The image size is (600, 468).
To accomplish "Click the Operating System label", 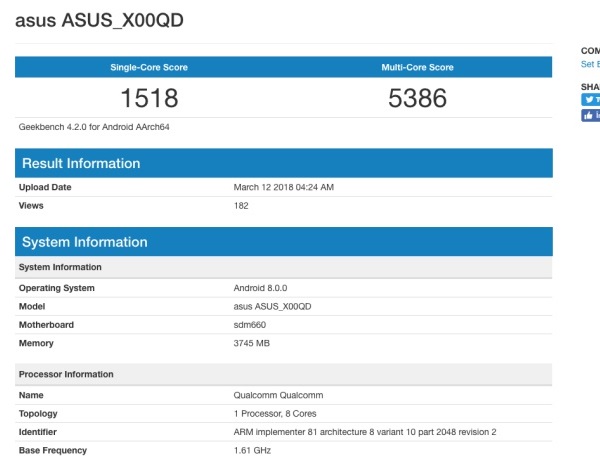I will (57, 288).
